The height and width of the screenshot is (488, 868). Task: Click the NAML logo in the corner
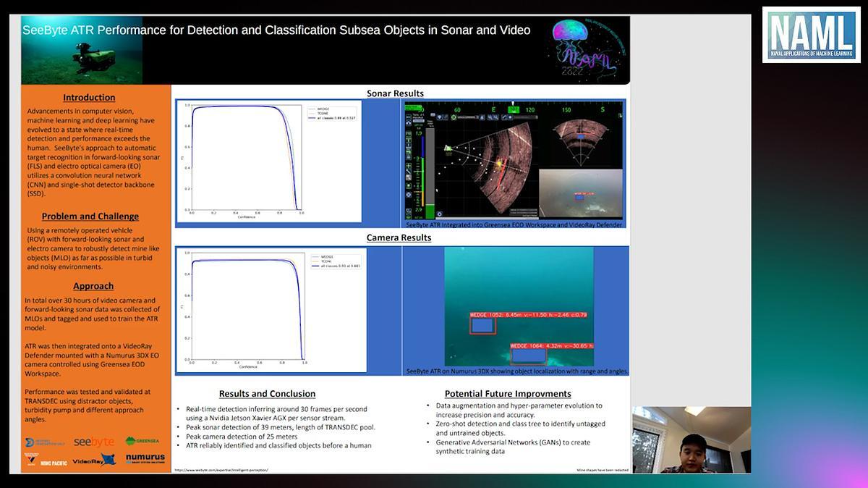coord(809,35)
